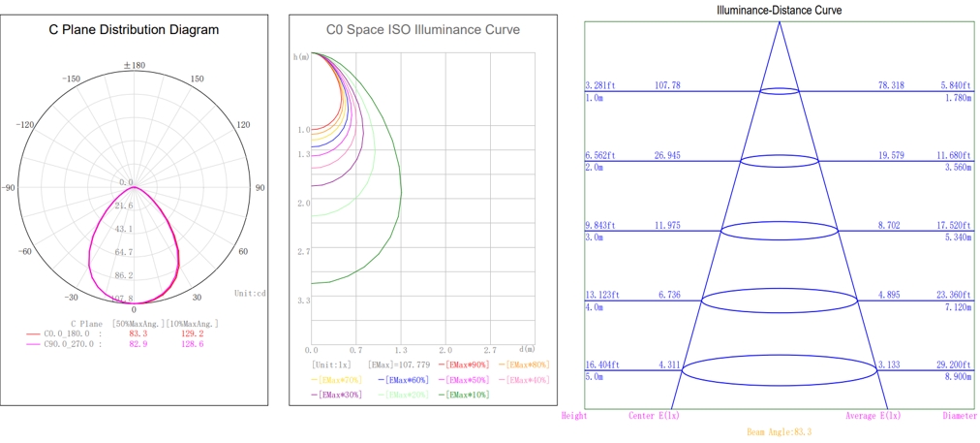Click the "h(m)" axis label

pyautogui.click(x=301, y=57)
